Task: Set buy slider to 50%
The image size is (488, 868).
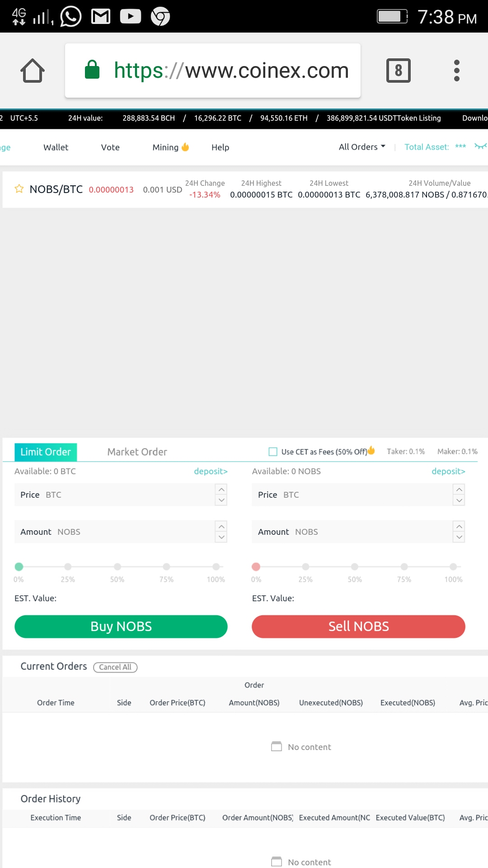Action: pos(117,566)
